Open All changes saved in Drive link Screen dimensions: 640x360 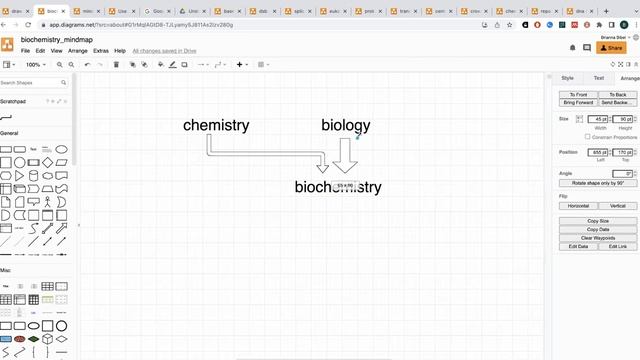point(164,51)
